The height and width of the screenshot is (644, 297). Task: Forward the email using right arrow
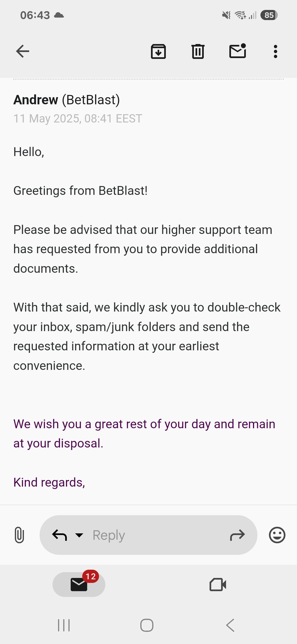point(237,535)
